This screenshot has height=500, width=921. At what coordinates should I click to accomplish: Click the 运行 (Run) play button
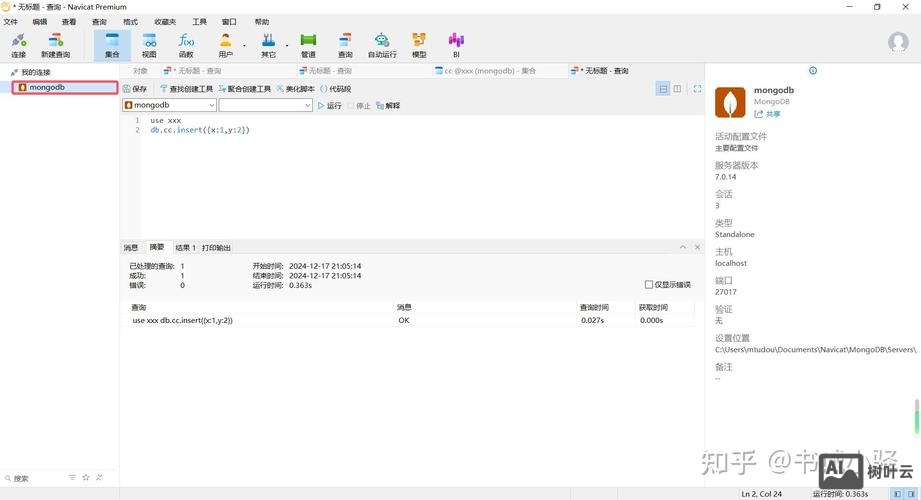point(330,106)
